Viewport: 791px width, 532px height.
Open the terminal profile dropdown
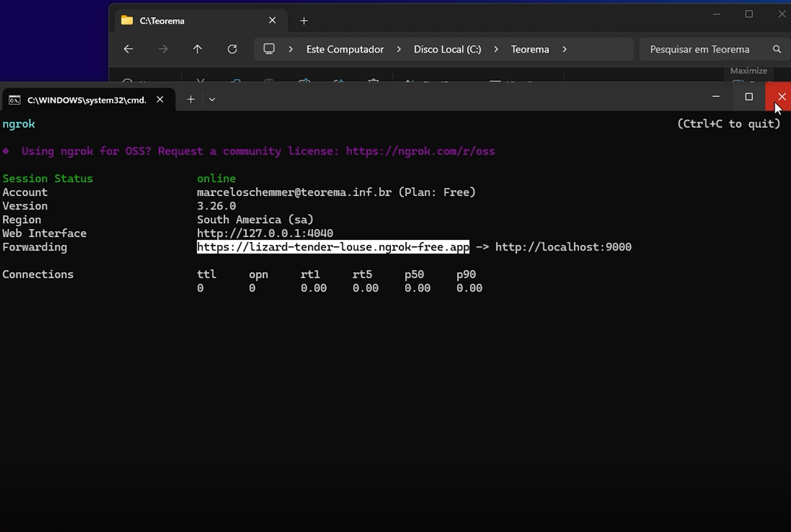coord(212,99)
